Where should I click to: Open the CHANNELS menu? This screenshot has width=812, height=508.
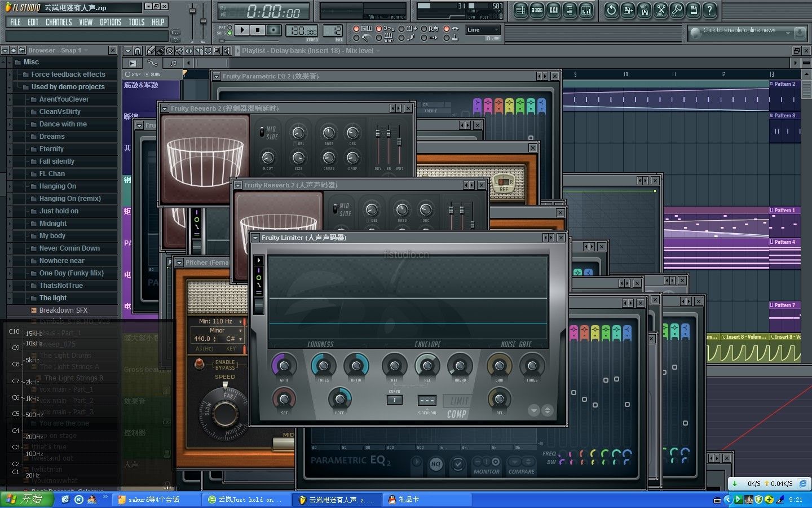click(59, 22)
